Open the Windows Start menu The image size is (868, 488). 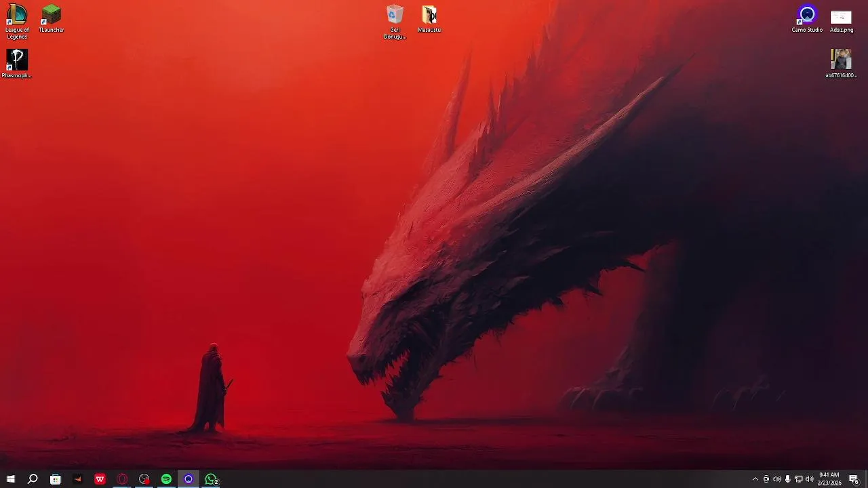(11, 479)
